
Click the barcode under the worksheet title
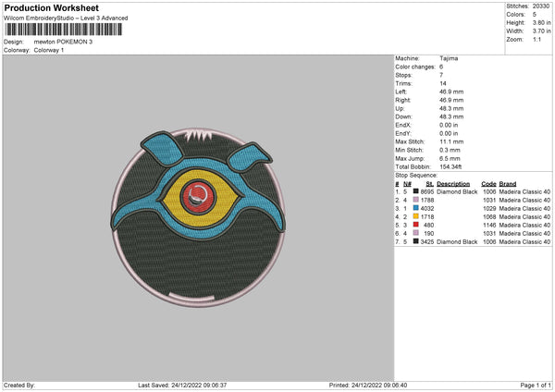click(x=64, y=30)
